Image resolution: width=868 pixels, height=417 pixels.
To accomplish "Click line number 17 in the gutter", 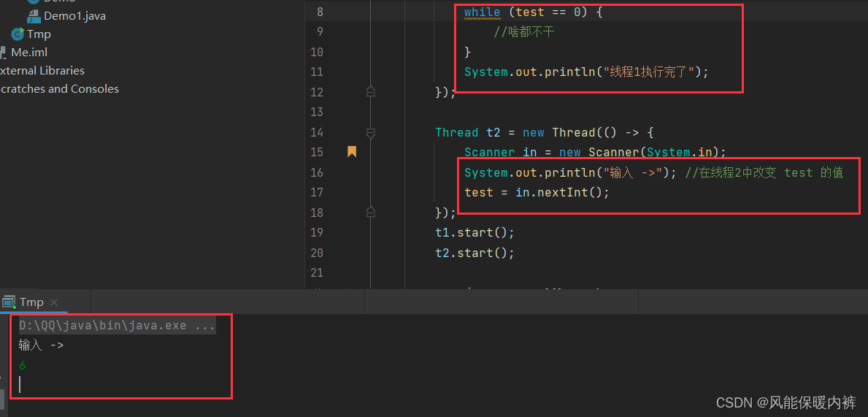I will pos(317,193).
